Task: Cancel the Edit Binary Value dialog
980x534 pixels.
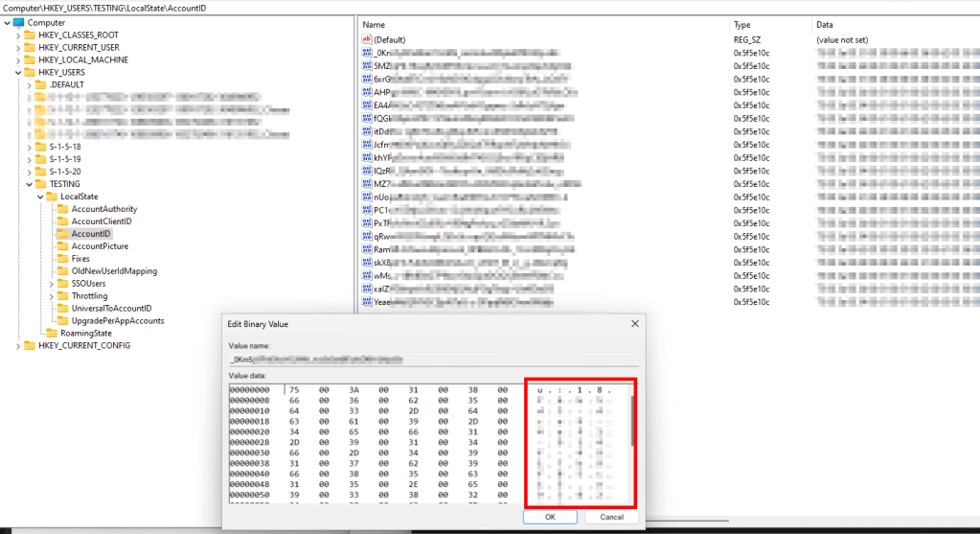Action: coord(611,517)
